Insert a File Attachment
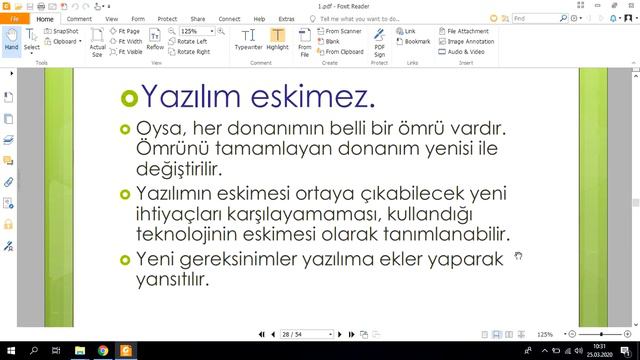Viewport: 640px width, 360px height. click(463, 31)
